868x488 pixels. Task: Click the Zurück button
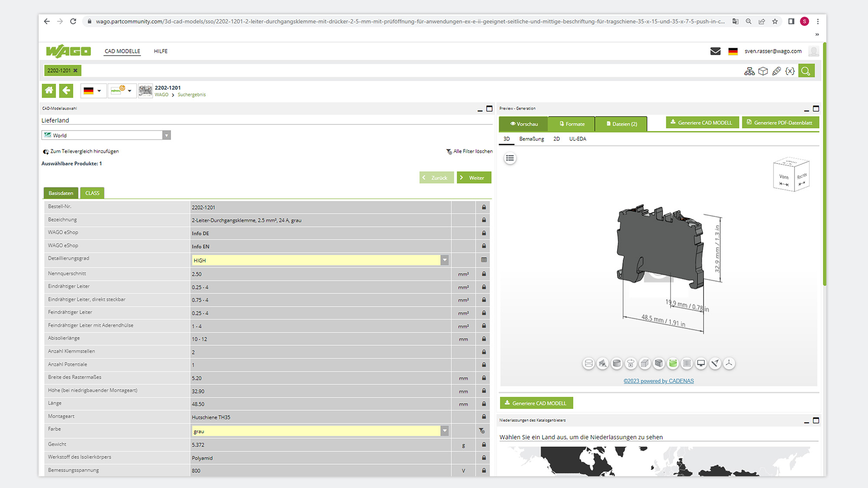click(x=436, y=178)
